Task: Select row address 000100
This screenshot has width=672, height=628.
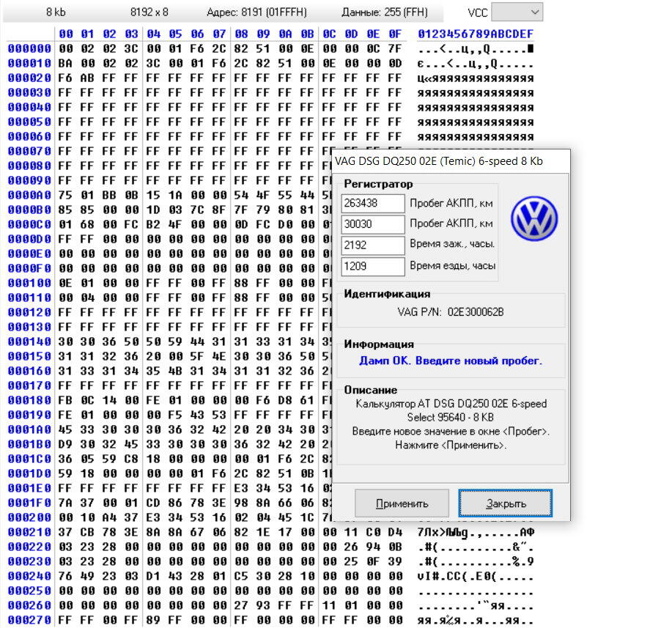Action: click(x=29, y=283)
